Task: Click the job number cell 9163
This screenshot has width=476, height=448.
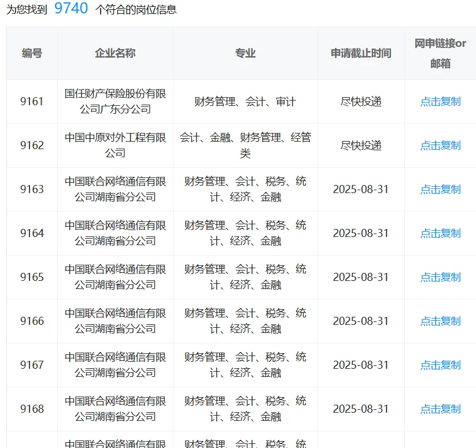Action: click(x=32, y=189)
